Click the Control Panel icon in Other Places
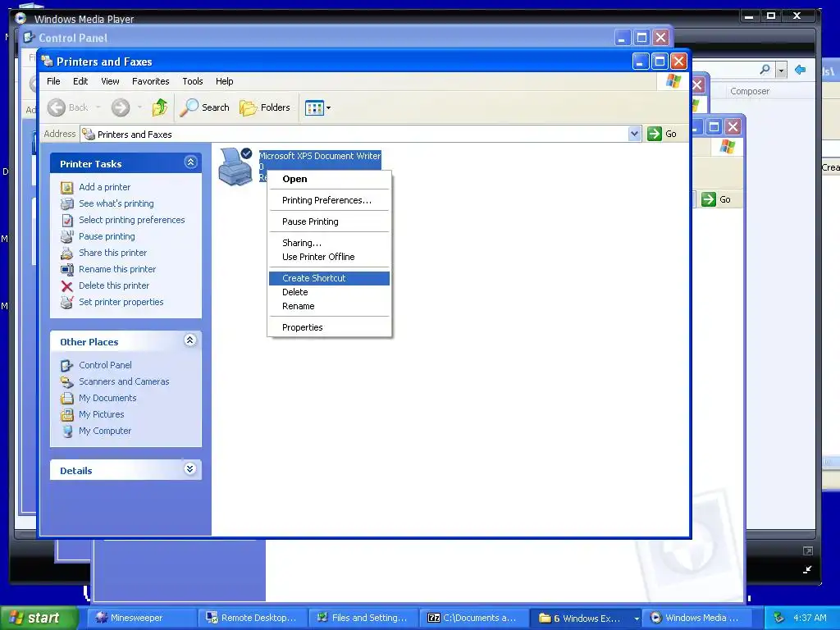 tap(67, 365)
